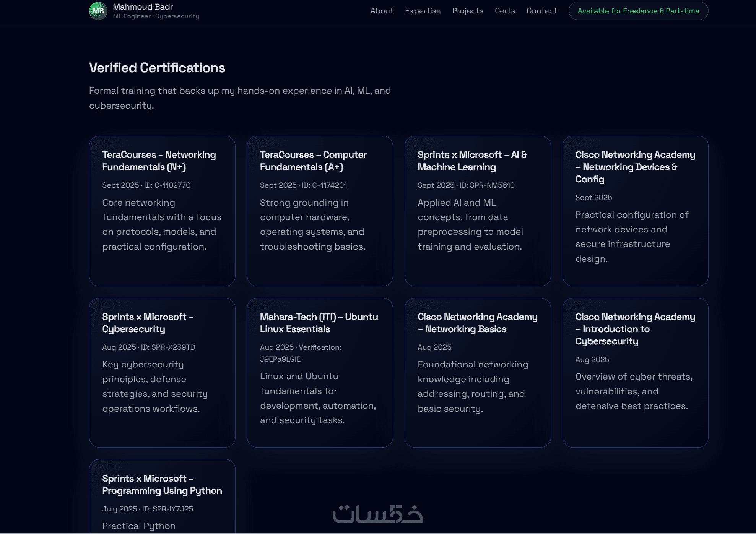This screenshot has height=534, width=756.
Task: Click Cisco Introduction to Cybersecurity card
Action: [635, 372]
